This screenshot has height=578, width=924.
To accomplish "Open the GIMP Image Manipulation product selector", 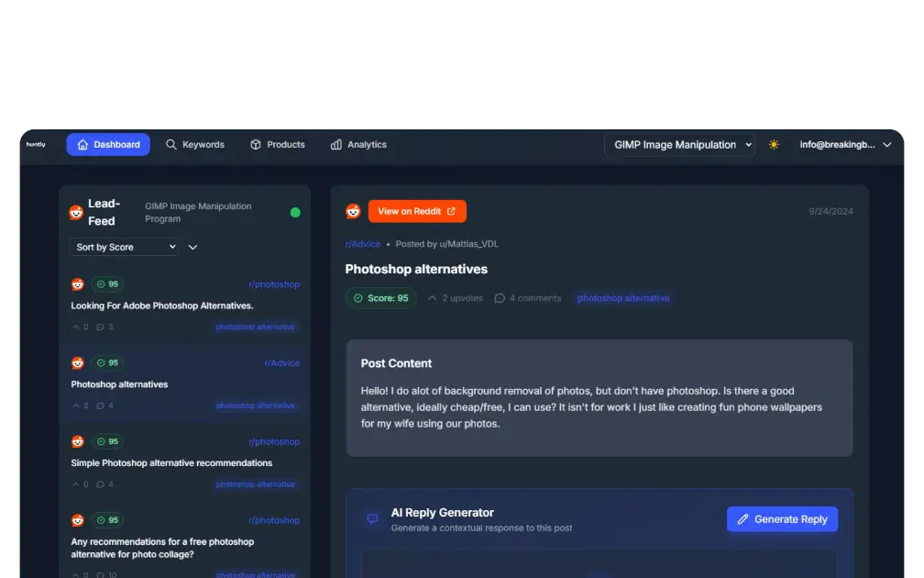I will (x=679, y=145).
